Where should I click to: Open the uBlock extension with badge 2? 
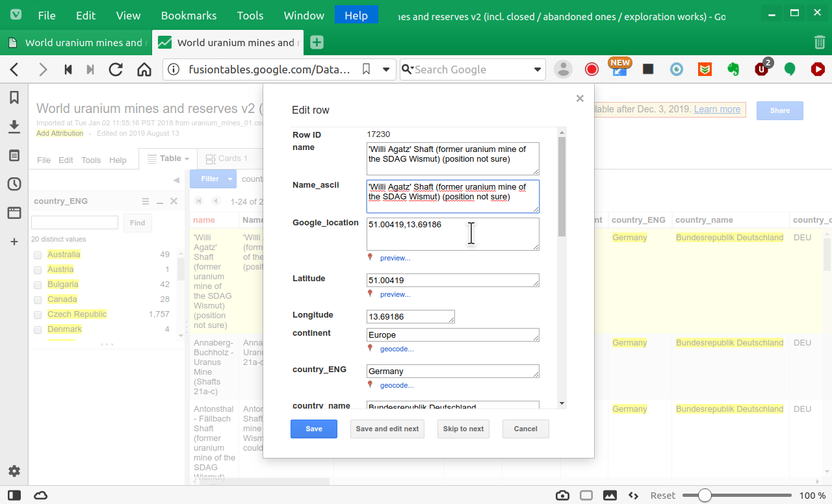point(762,68)
